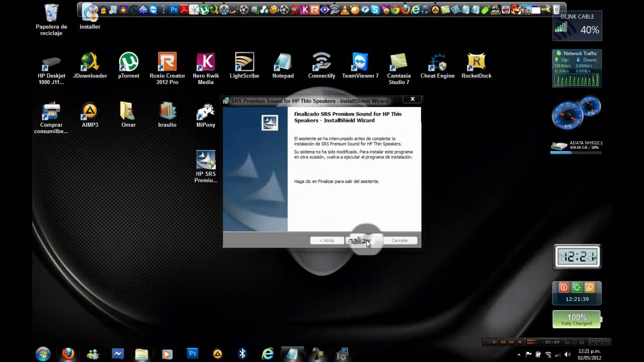Open Internet Explorer from the taskbar
Image resolution: width=644 pixels, height=362 pixels.
coord(267,354)
